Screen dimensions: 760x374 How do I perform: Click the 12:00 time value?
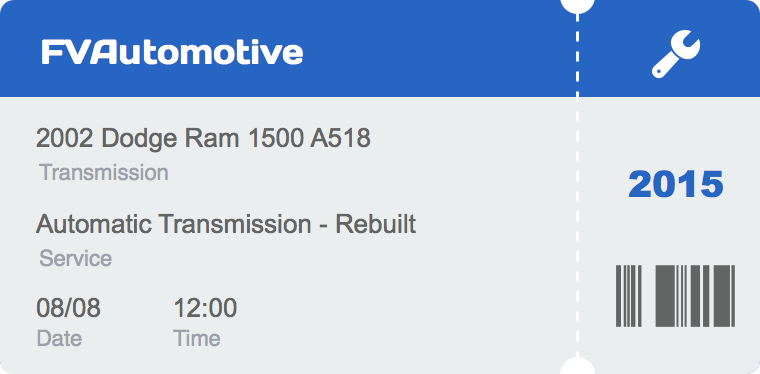point(206,308)
